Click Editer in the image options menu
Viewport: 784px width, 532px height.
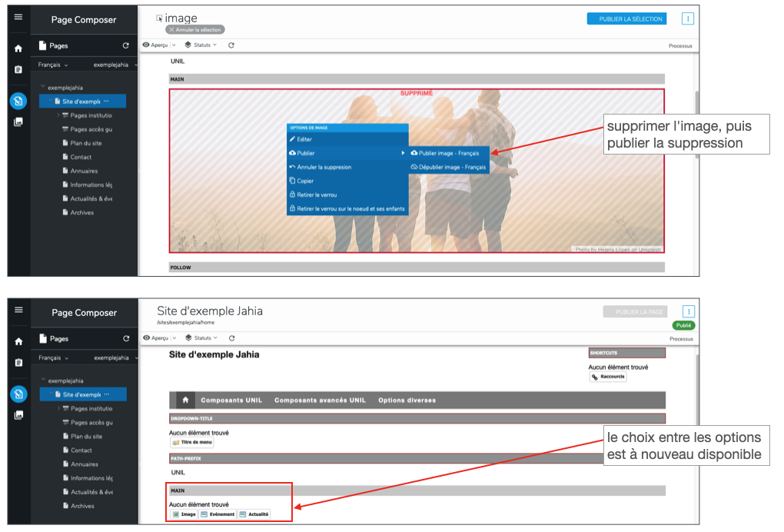click(x=304, y=139)
